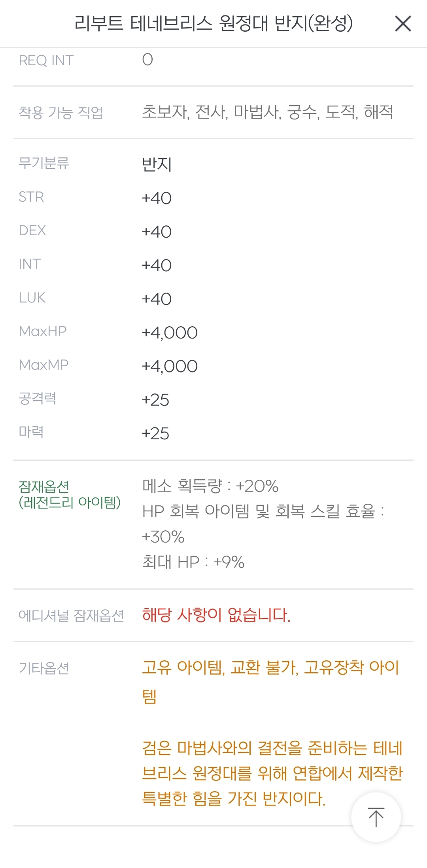Click the green 잠재옵션 (레전드리 아이템) heading

pyautogui.click(x=70, y=494)
